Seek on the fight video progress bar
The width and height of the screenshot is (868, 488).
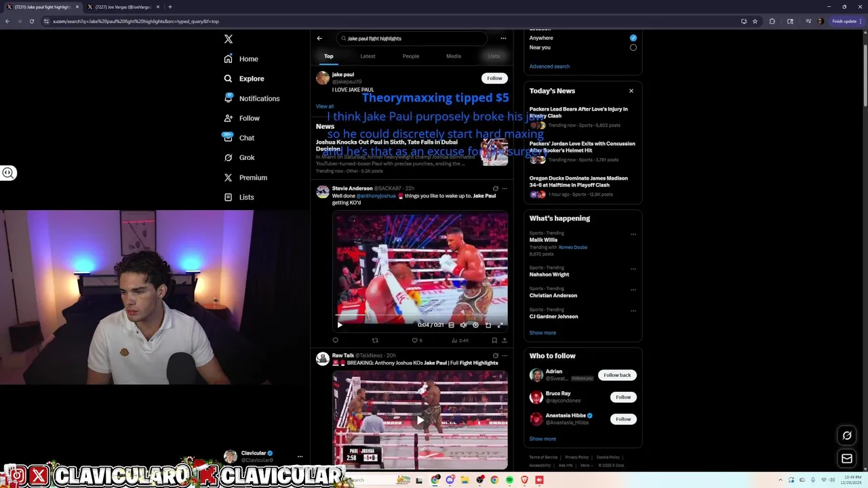[x=420, y=316]
